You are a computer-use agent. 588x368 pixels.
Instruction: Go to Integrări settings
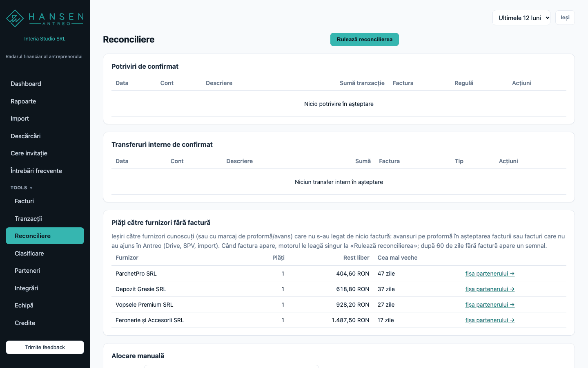coord(45,288)
